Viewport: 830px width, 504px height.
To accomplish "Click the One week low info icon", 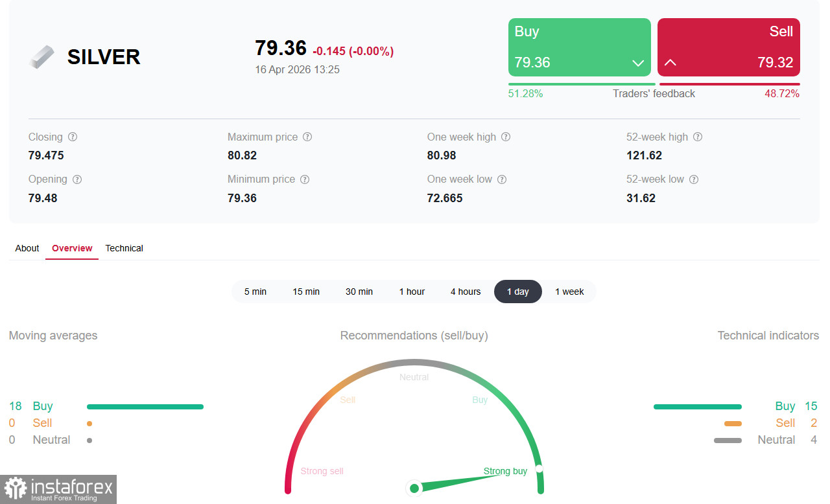I will [502, 179].
